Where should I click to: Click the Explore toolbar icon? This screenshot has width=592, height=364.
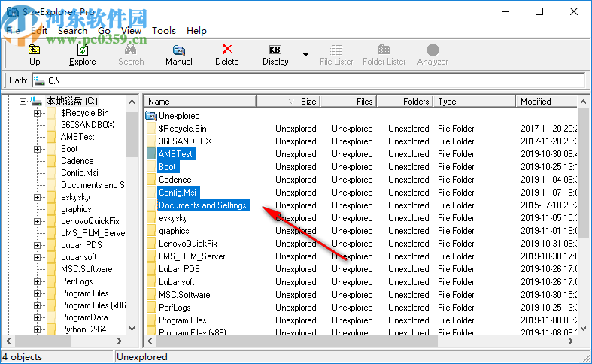82,50
